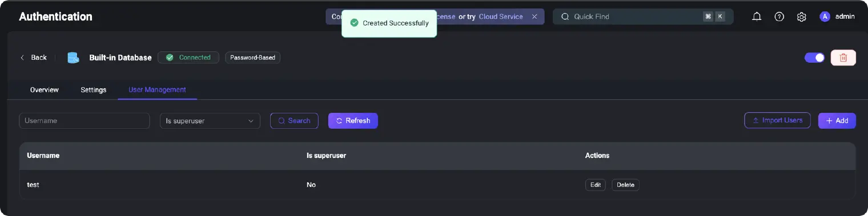Dismiss the license banner with X
Image resolution: width=868 pixels, height=216 pixels.
[535, 17]
